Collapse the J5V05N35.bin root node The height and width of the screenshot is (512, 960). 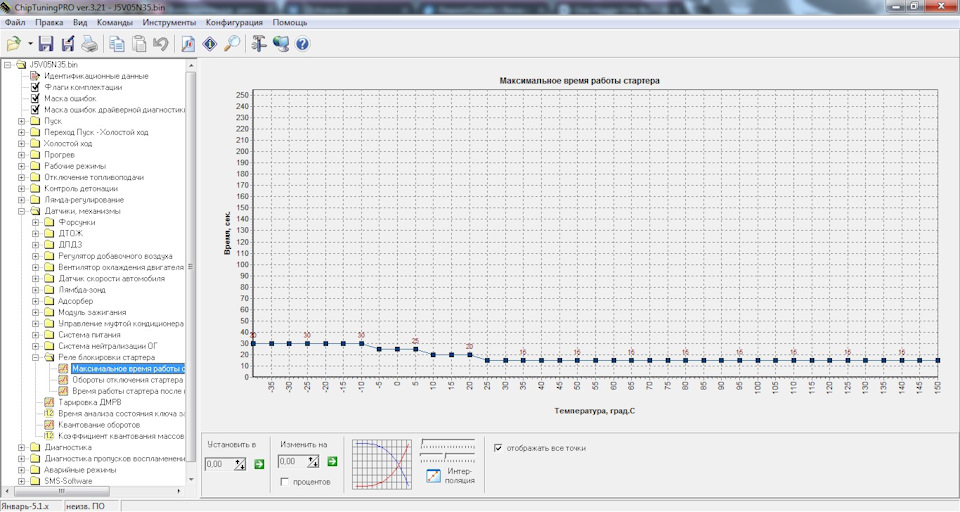coord(7,64)
